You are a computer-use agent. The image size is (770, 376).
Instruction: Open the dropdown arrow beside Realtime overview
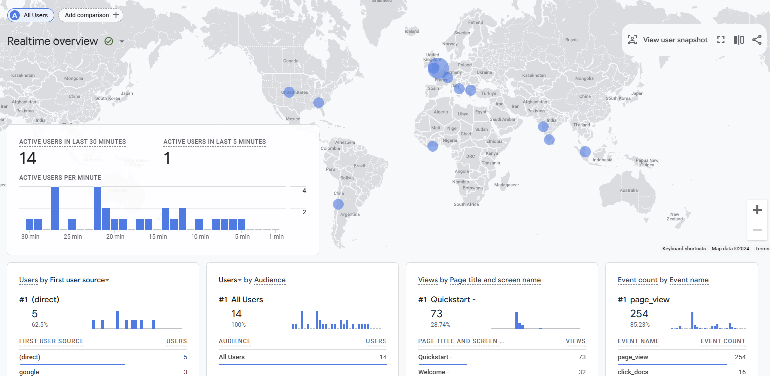pos(122,42)
